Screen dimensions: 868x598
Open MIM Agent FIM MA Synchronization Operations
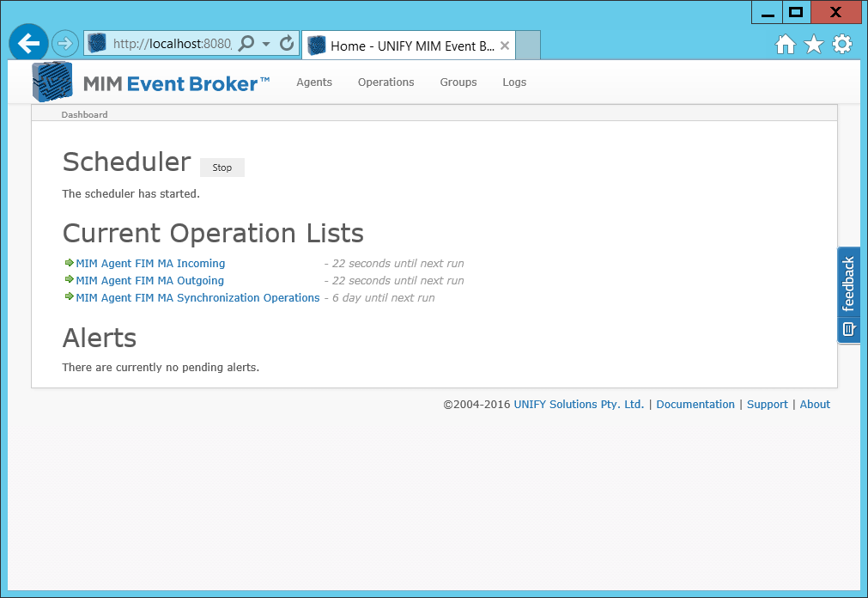[x=197, y=297]
